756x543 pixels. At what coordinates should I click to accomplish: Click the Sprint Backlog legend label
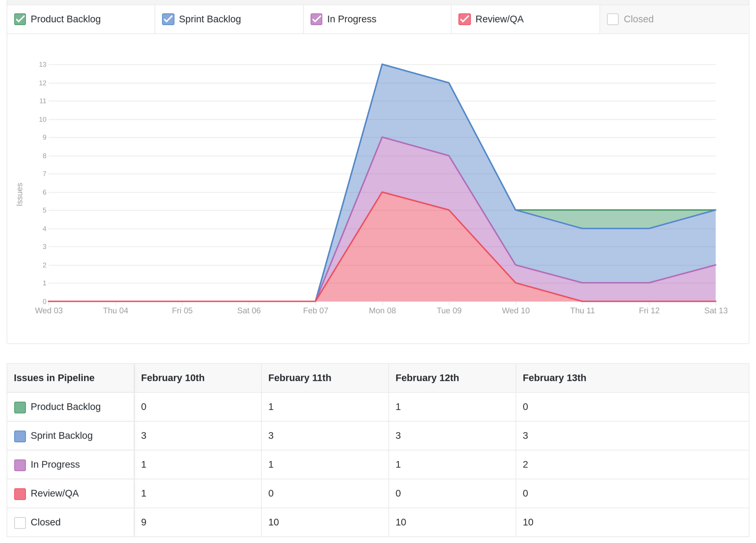pos(210,19)
